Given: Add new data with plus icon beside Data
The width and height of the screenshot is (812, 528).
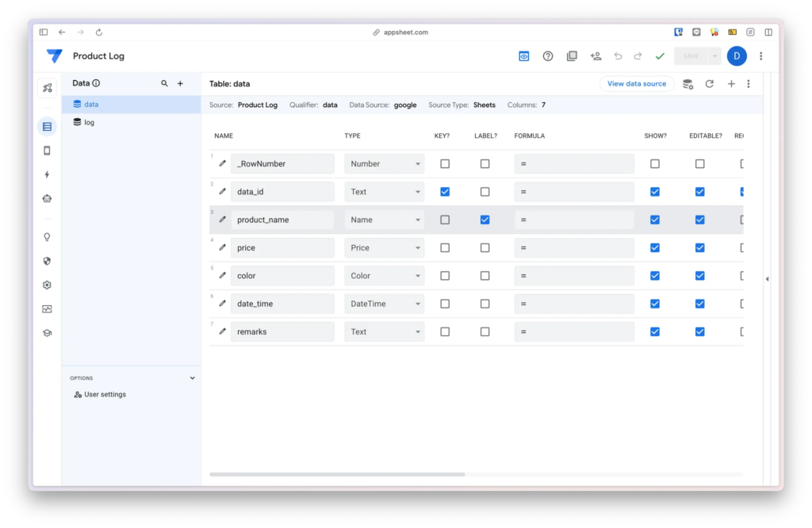Looking at the screenshot, I should (180, 83).
